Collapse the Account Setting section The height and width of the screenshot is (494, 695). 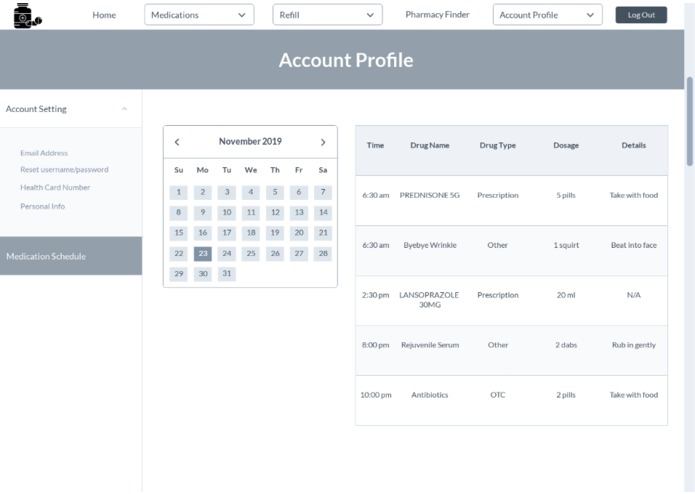point(125,109)
